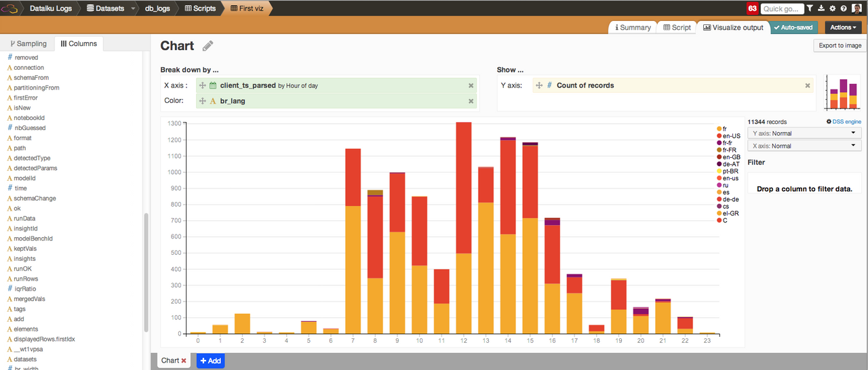Click the Auto-saved status button
The image size is (868, 370).
point(795,28)
